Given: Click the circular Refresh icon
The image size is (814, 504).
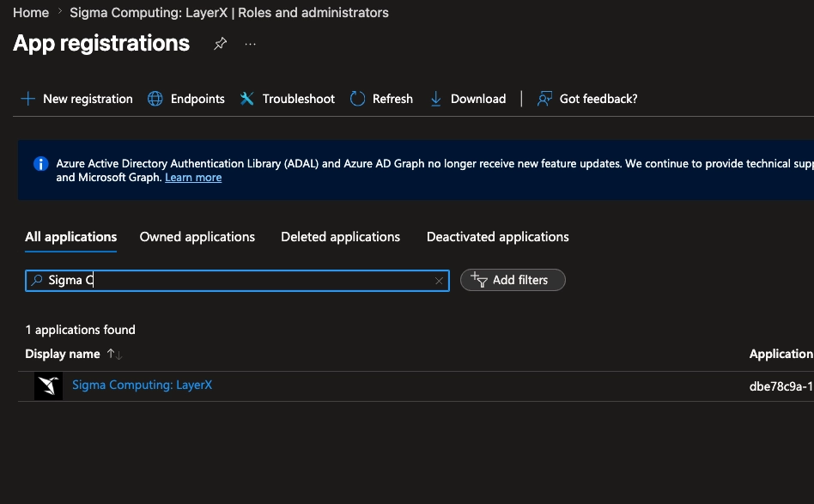Looking at the screenshot, I should [357, 99].
